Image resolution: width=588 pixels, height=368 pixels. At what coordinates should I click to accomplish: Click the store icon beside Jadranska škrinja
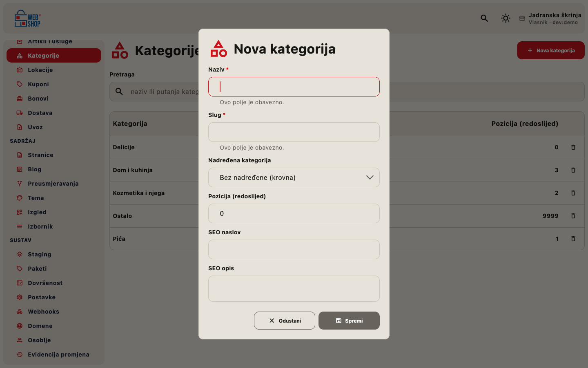pos(522,18)
